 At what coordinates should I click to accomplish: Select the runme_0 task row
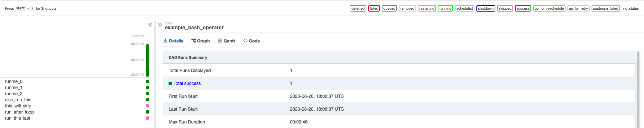point(76,81)
